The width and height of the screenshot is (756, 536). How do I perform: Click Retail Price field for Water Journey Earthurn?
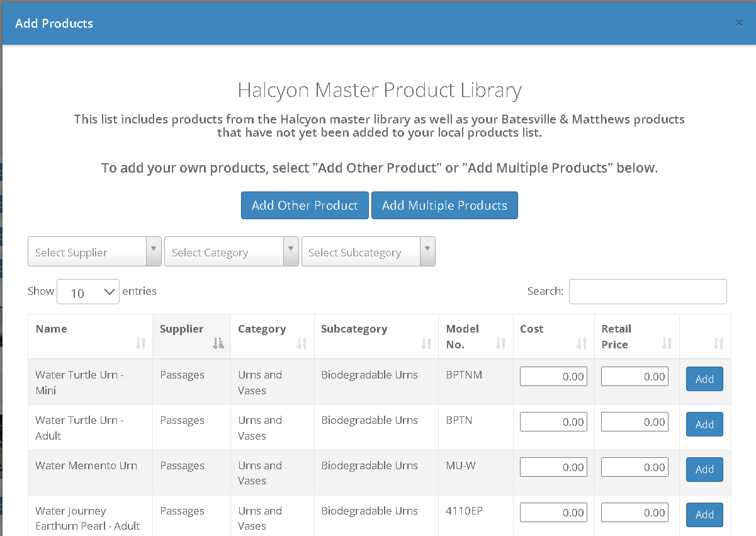635,513
